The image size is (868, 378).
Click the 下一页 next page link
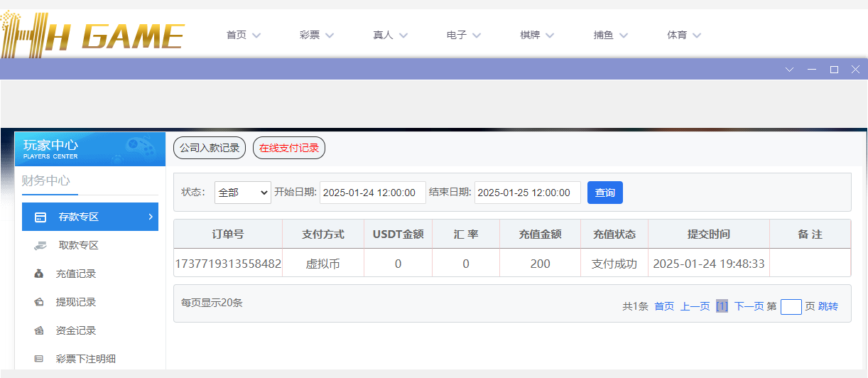tap(749, 306)
